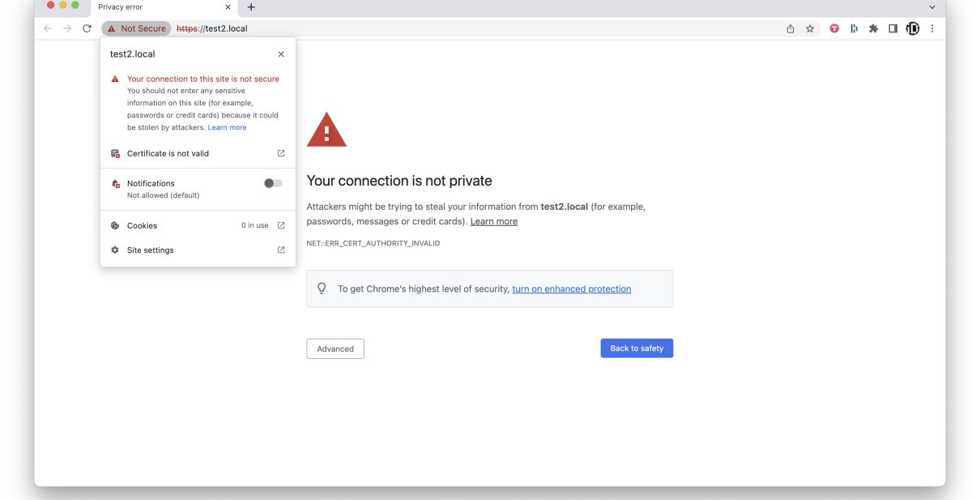Open a new tab with plus button
The image size is (980, 500).
251,7
